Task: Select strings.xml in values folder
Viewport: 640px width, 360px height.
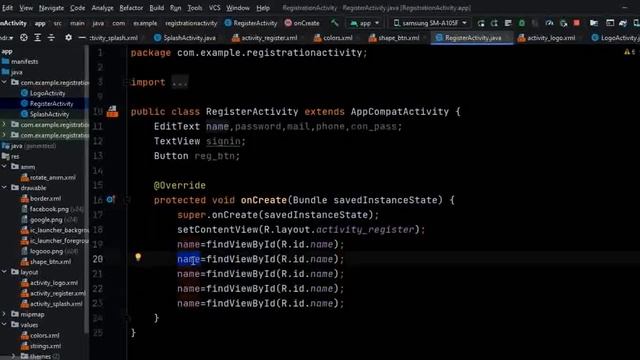Action: pos(45,346)
